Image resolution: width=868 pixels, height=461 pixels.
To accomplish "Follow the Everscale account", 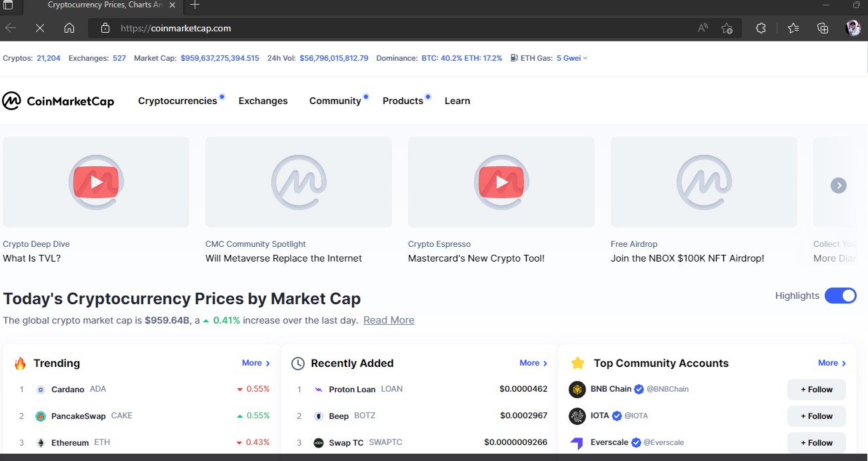I will pos(817,442).
